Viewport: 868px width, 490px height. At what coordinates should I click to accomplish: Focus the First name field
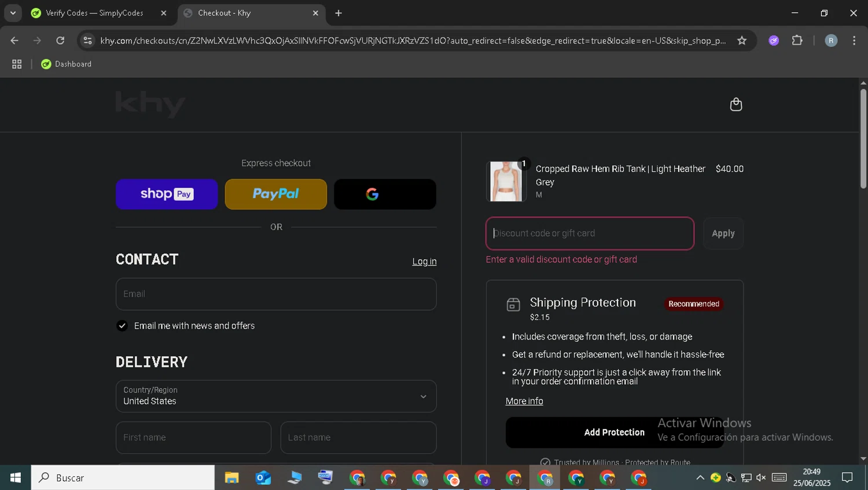[x=193, y=437]
